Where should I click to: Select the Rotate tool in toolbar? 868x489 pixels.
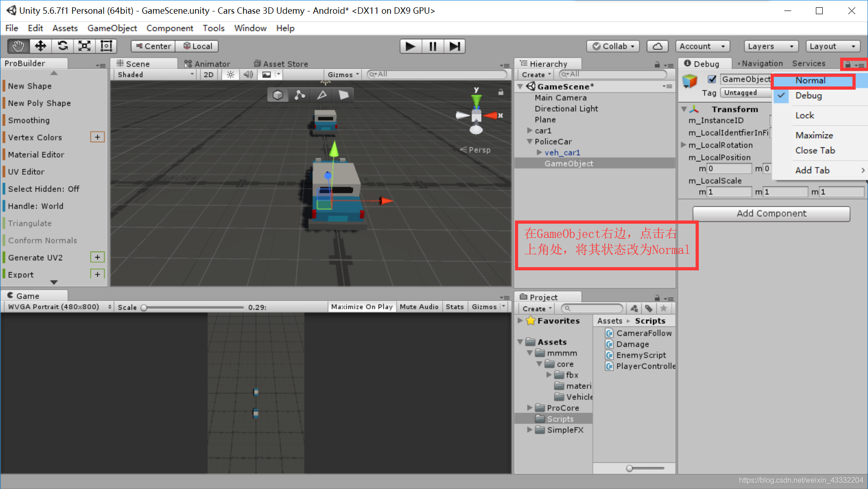click(x=63, y=46)
